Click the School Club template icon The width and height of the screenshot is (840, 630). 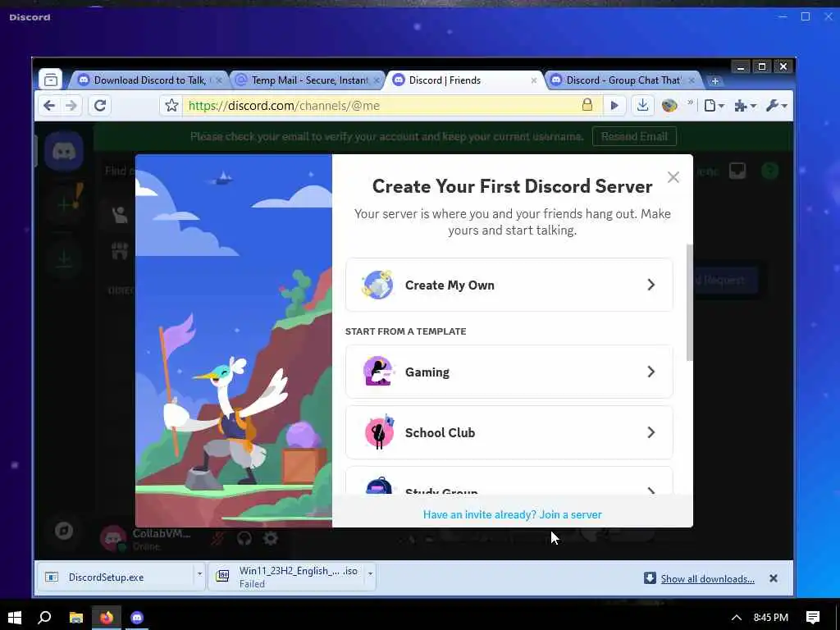(x=379, y=431)
